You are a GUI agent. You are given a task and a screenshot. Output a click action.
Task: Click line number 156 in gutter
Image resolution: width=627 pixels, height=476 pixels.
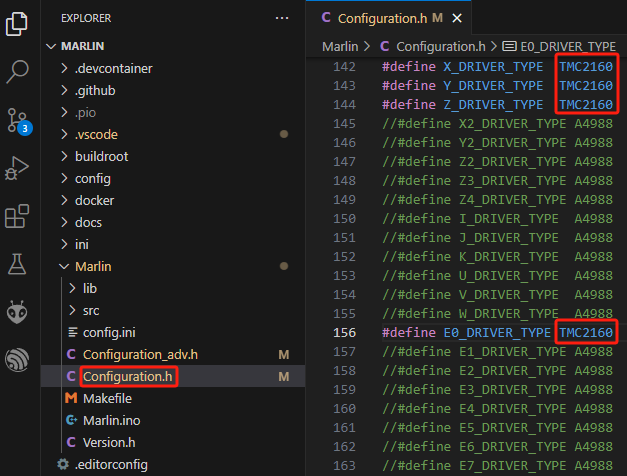tap(344, 332)
